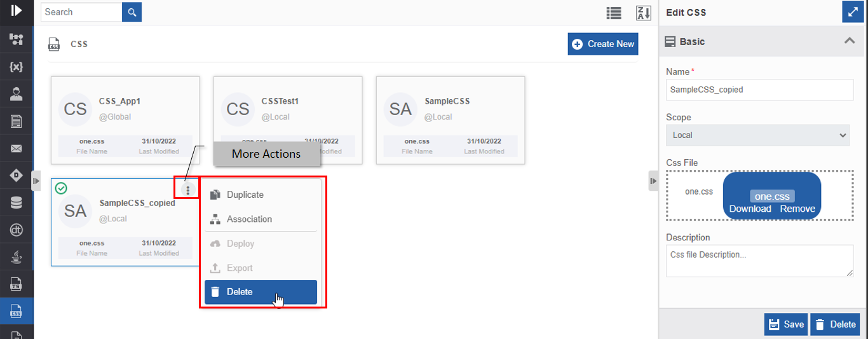868x339 pixels.
Task: Select Deploy in the context menu
Action: 261,244
